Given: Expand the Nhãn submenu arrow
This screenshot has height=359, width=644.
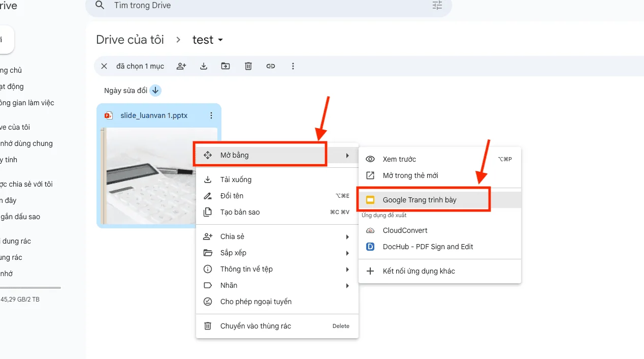Looking at the screenshot, I should coord(347,285).
